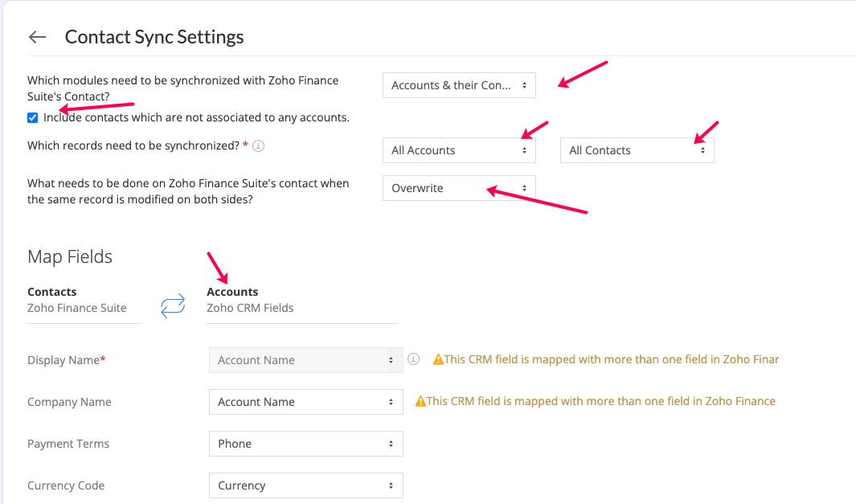856x504 pixels.
Task: Click the warning icon in Display Name row
Action: pos(438,359)
